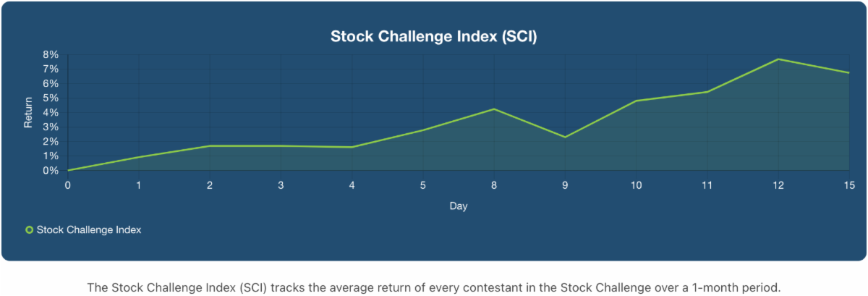Click the peak data point at day 8

click(x=493, y=109)
